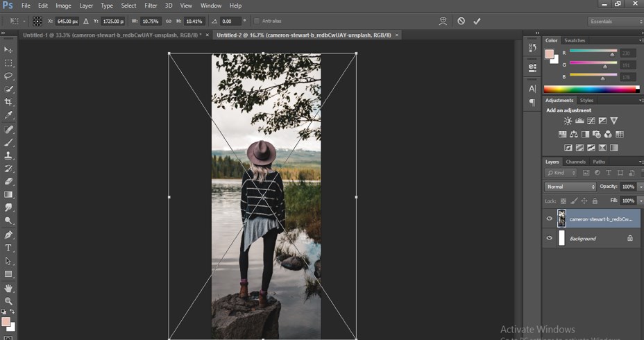The height and width of the screenshot is (340, 644).
Task: Open the Paragraph panel icon
Action: coord(532,102)
